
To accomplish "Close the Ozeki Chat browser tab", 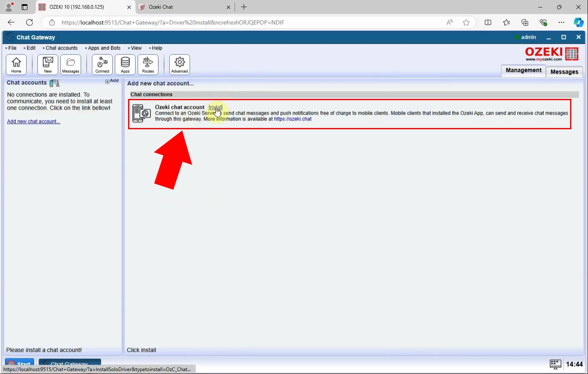I will [228, 7].
